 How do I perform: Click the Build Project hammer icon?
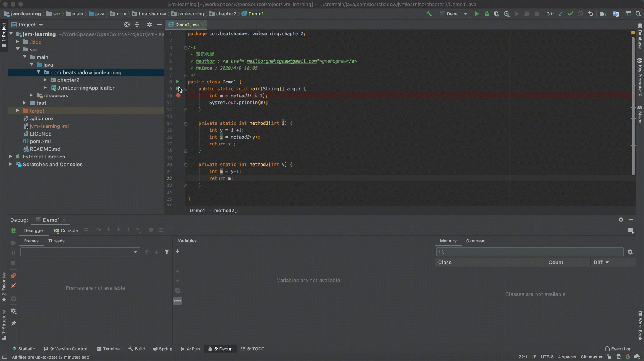point(429,14)
